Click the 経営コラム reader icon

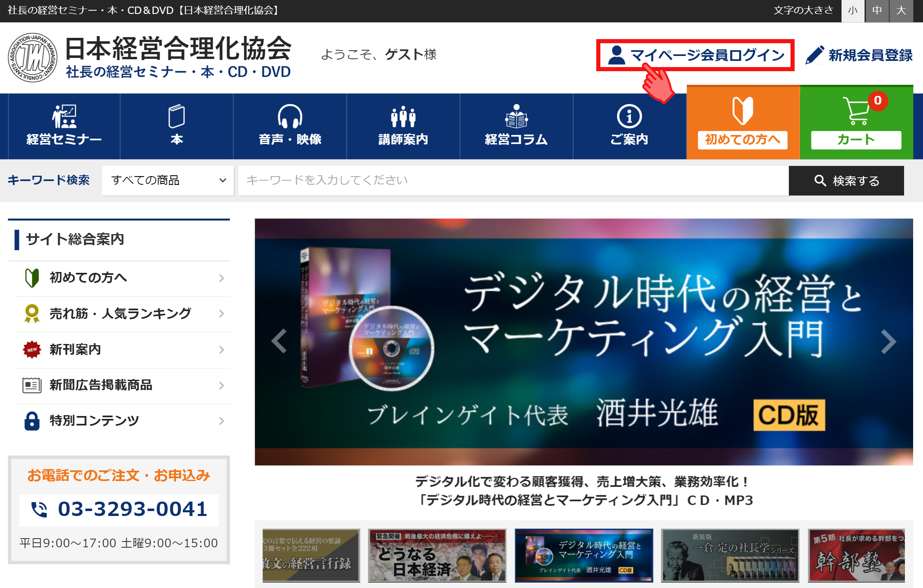pos(516,116)
